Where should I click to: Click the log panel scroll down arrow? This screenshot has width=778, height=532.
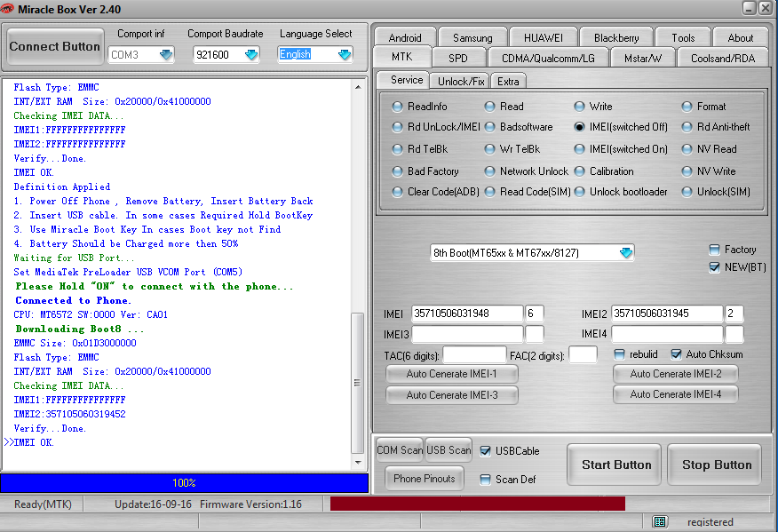[x=358, y=463]
